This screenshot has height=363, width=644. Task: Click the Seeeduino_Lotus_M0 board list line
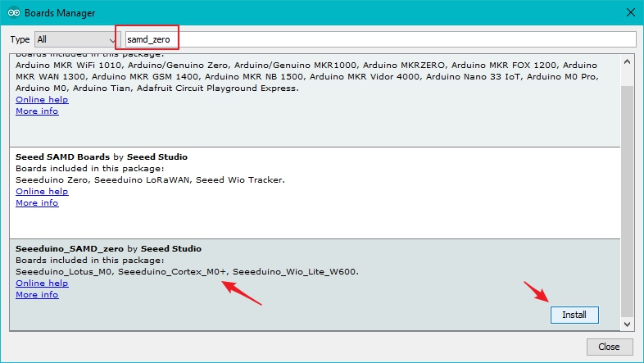tap(187, 272)
